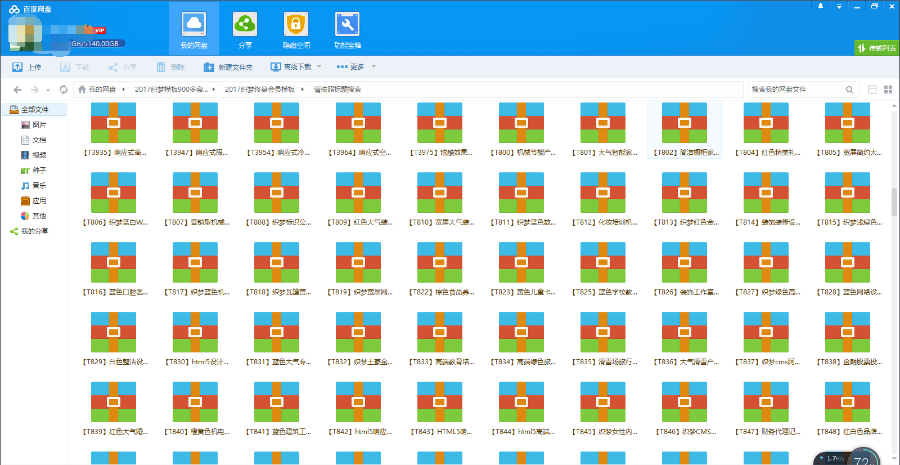Open the title bar main menu arrow

838,6
